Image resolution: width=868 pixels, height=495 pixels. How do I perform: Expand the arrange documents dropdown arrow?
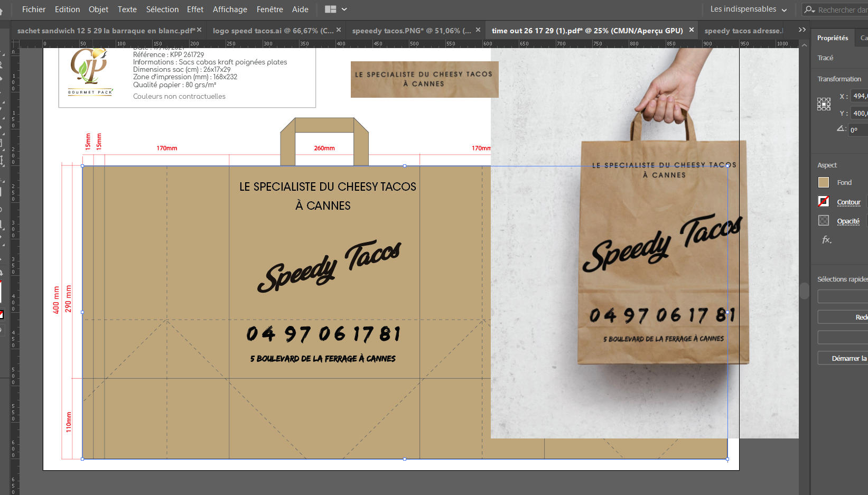(x=344, y=10)
